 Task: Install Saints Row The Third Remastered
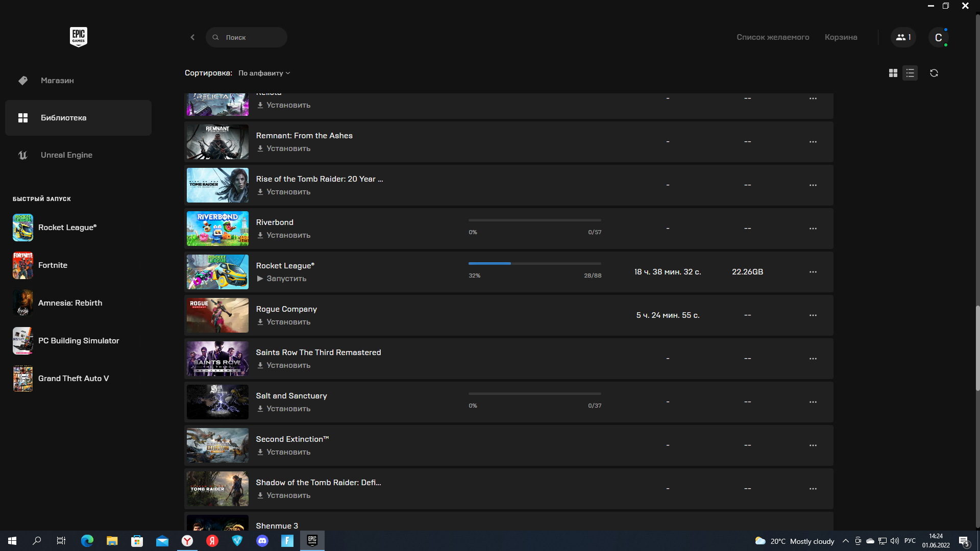coord(284,365)
